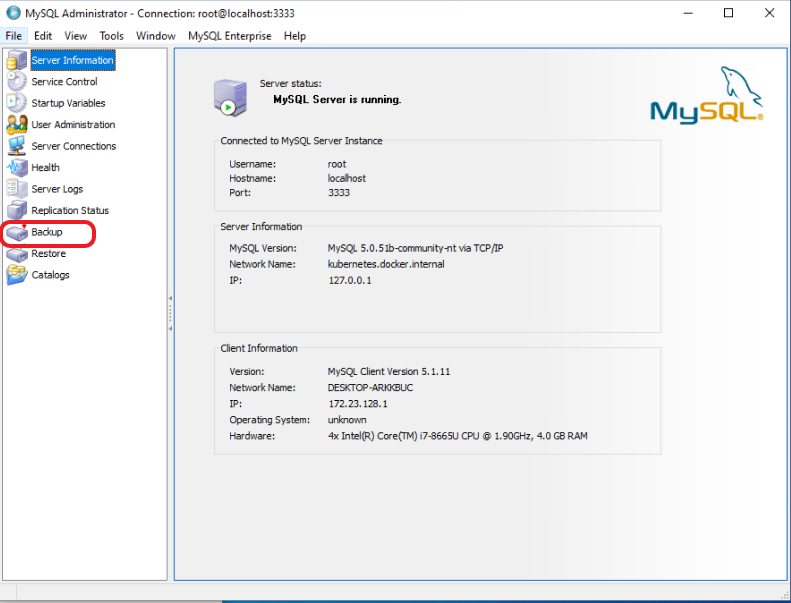Open the MySQL Enterprise menu
The image size is (791, 603).
pyautogui.click(x=229, y=36)
